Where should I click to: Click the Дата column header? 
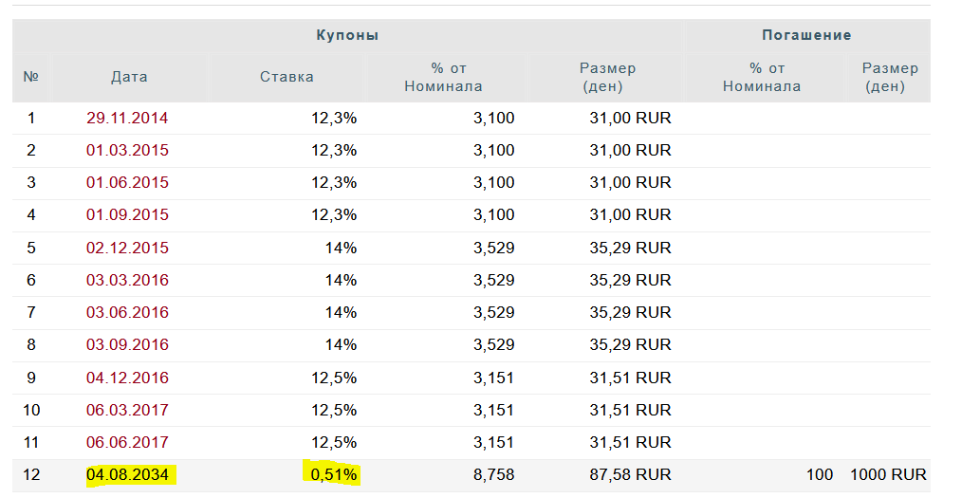[129, 77]
